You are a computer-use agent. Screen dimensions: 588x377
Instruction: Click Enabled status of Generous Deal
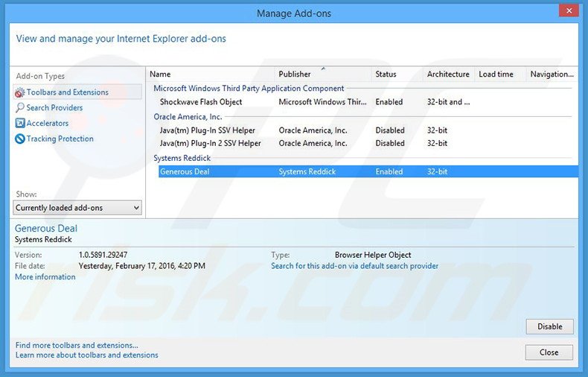pos(389,171)
